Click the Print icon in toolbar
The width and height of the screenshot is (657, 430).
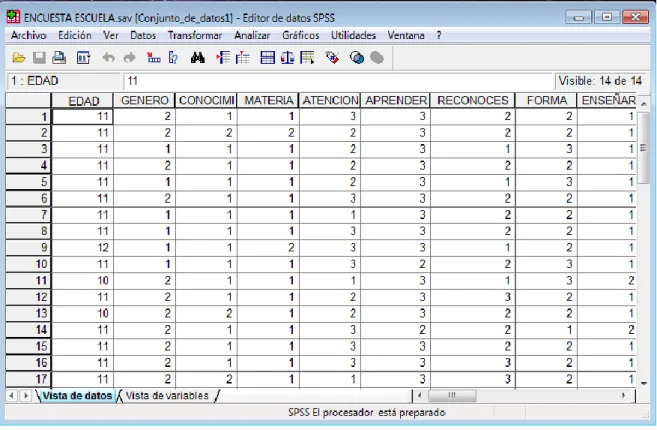[x=59, y=58]
